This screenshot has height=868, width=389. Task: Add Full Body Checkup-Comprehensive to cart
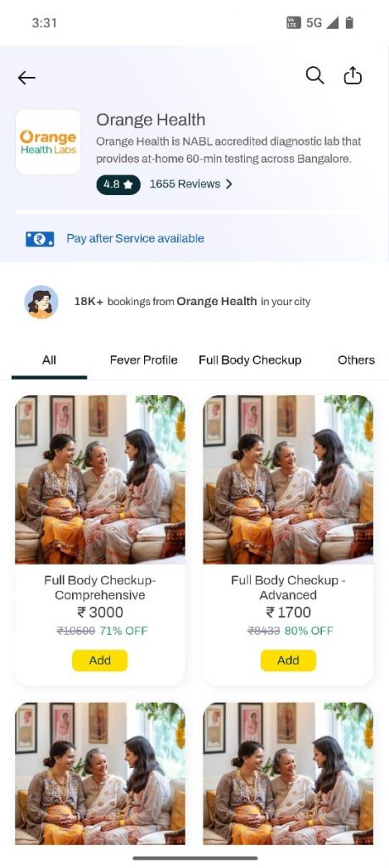(100, 660)
